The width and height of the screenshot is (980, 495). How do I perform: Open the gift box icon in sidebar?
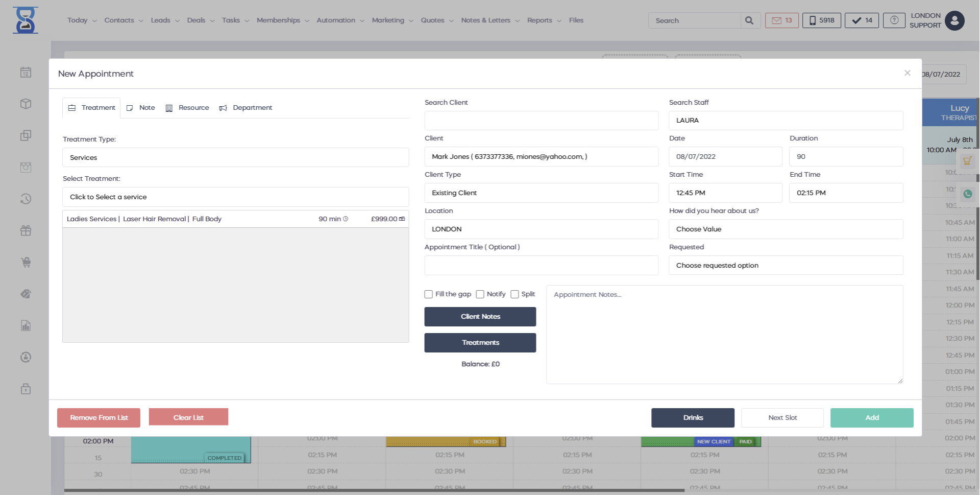[x=26, y=231]
